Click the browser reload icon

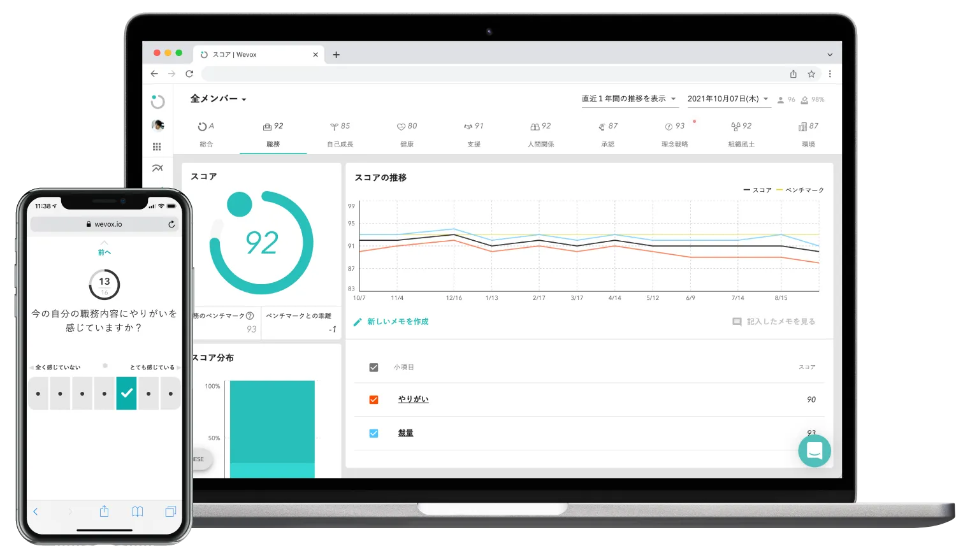[x=189, y=74]
